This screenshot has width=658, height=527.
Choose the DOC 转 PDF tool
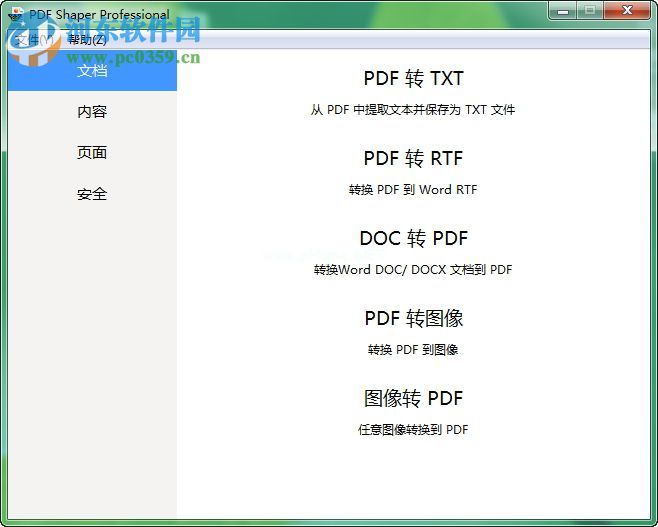pos(413,238)
